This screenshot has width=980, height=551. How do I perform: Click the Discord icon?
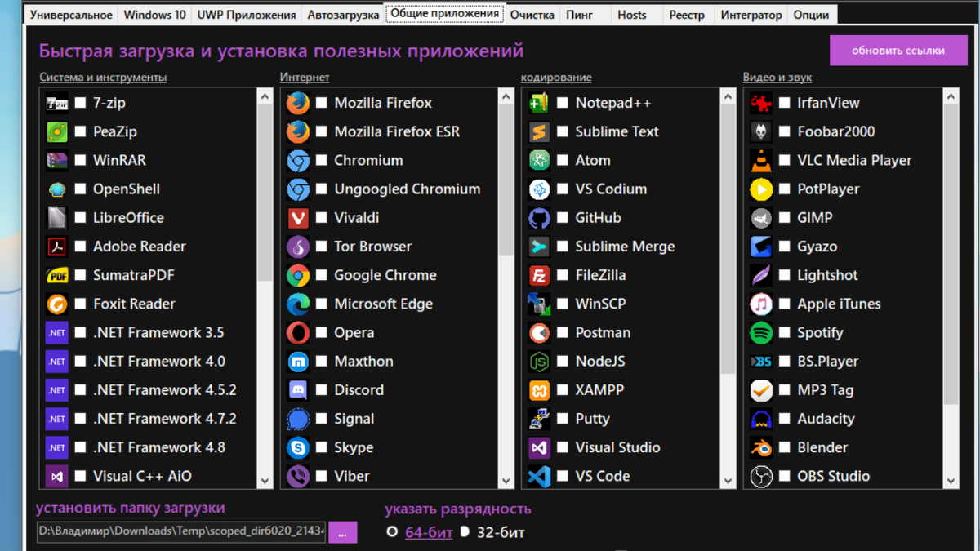click(x=298, y=390)
